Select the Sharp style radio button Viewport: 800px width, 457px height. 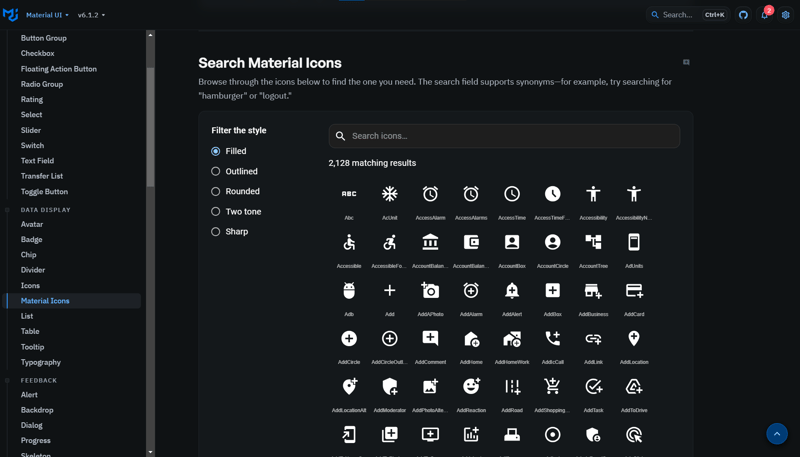pyautogui.click(x=216, y=232)
